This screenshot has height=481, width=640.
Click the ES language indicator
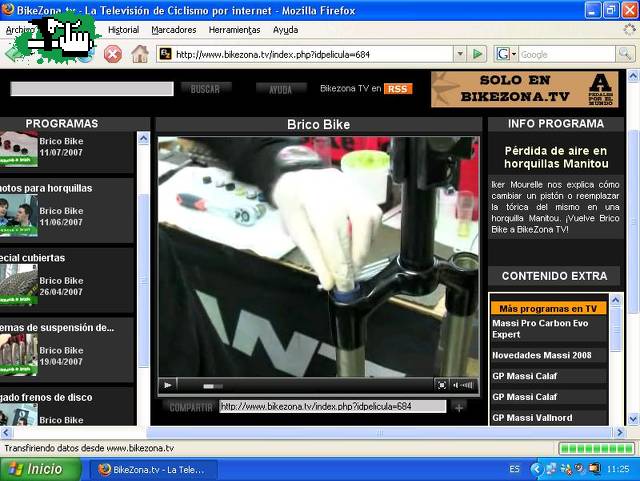pyautogui.click(x=514, y=469)
